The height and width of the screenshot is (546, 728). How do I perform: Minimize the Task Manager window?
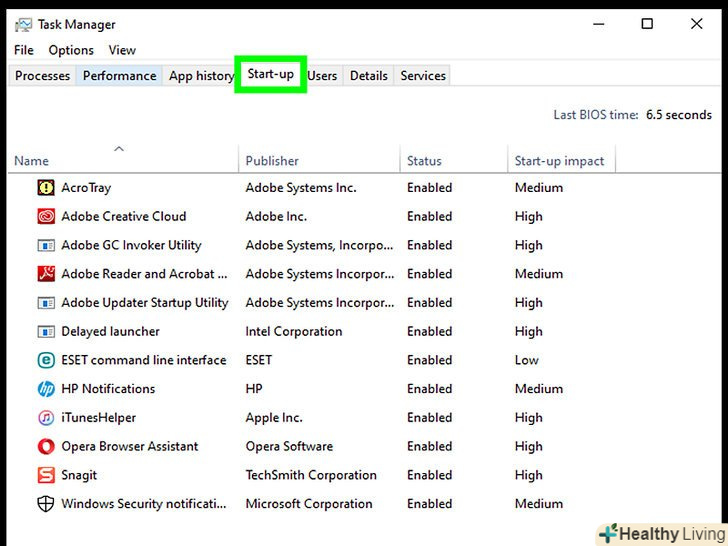click(x=599, y=24)
